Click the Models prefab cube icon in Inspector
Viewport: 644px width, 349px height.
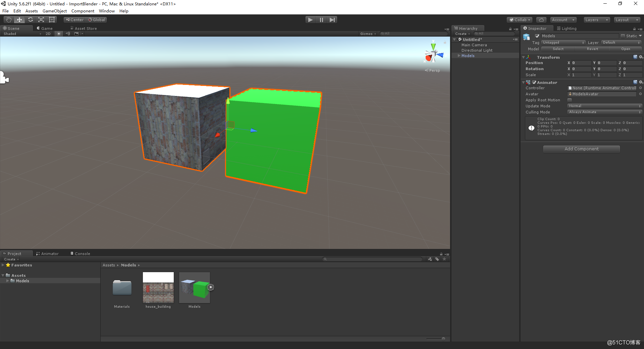[x=527, y=37]
